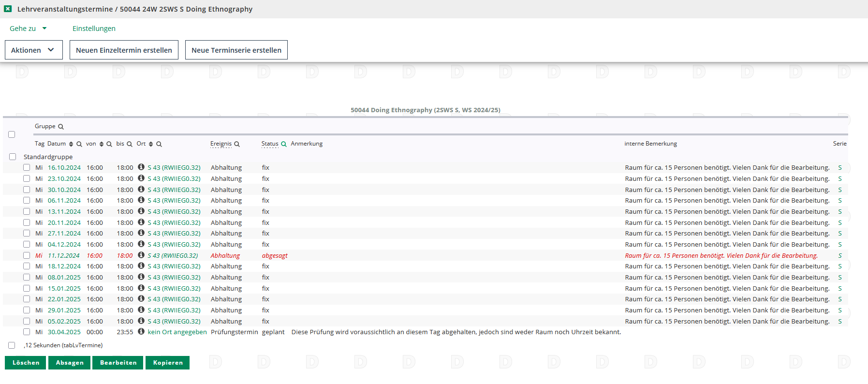Open the info icon for the cancelled 11.12.2024 appointment
Screen dimensions: 868x384
[141, 255]
